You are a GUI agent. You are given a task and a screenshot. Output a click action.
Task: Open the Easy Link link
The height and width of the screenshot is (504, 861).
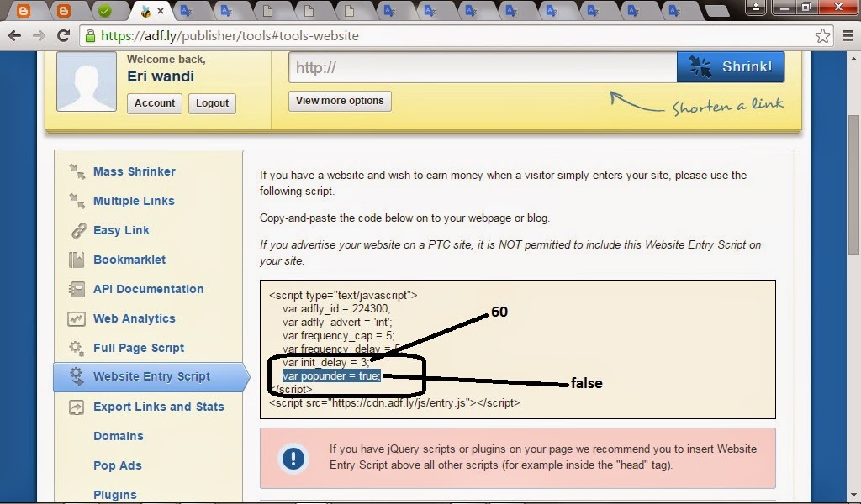(x=121, y=230)
